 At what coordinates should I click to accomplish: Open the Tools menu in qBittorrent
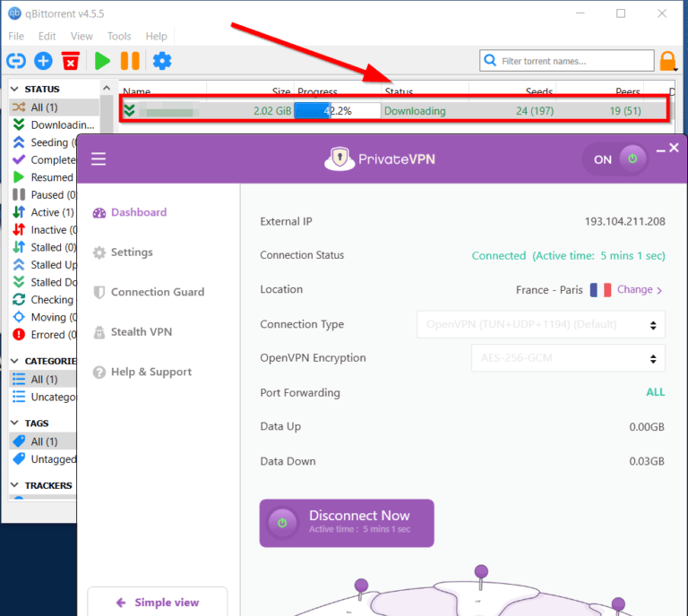click(119, 37)
